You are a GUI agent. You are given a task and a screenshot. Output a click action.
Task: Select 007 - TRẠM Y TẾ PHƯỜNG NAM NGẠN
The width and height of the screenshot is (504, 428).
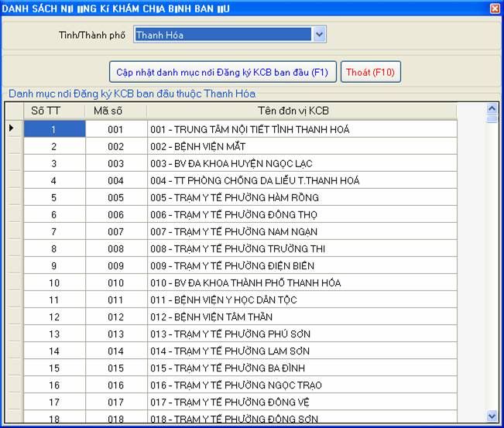[302, 231]
